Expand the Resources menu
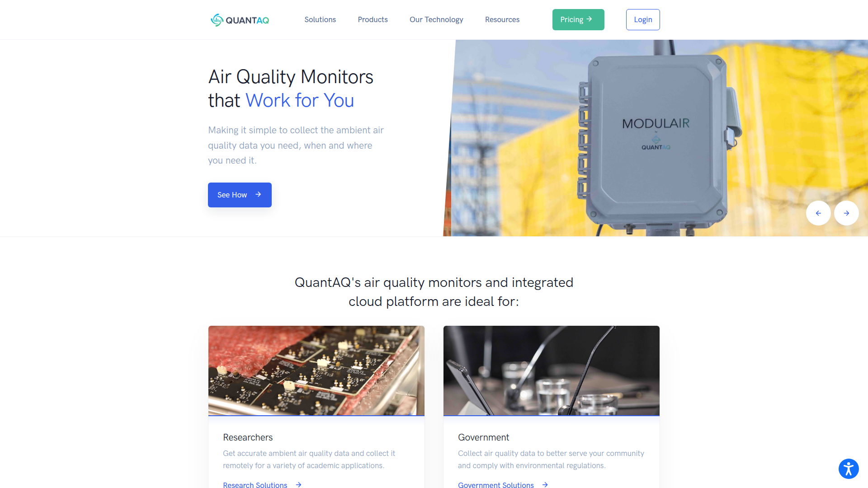The width and height of the screenshot is (868, 488). tap(502, 19)
